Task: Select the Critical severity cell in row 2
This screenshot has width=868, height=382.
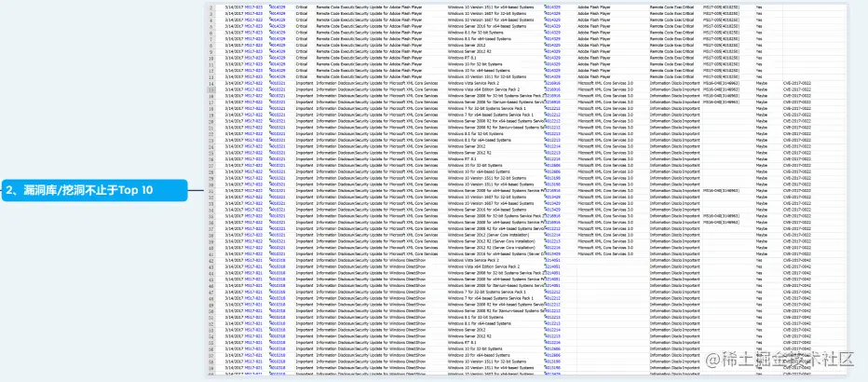Action: [x=302, y=7]
